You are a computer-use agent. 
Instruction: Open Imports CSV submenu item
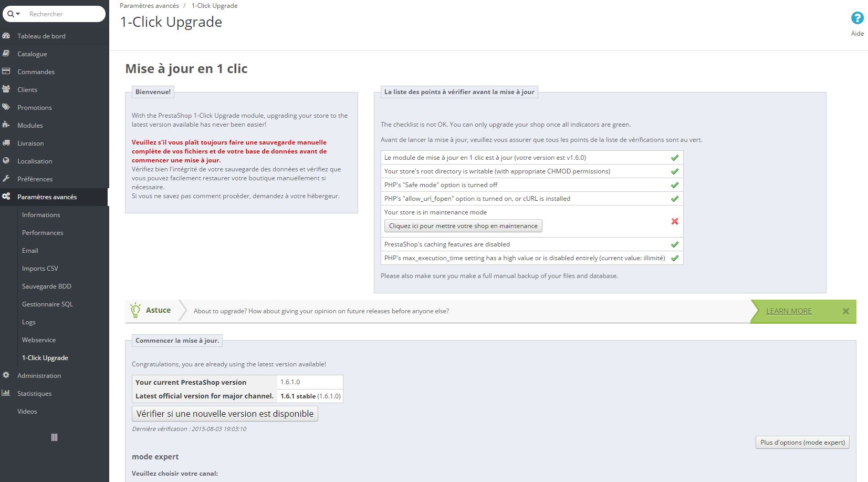point(40,269)
